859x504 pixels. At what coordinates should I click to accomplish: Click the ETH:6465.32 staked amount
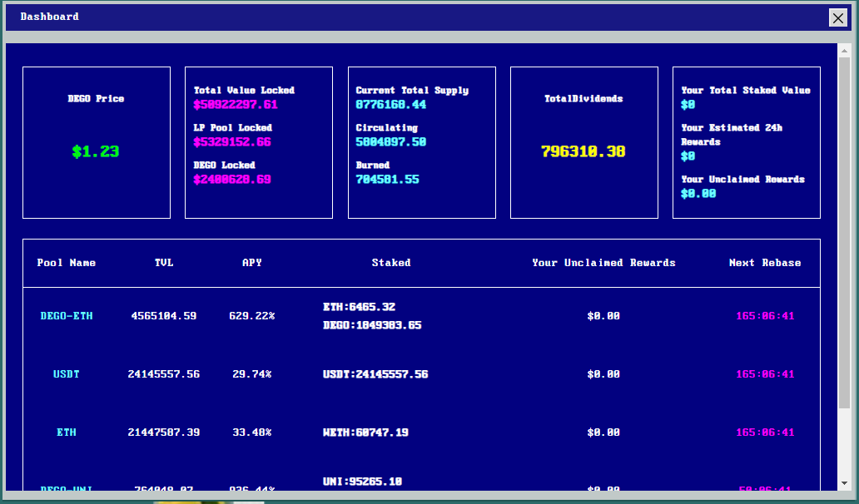click(x=360, y=307)
